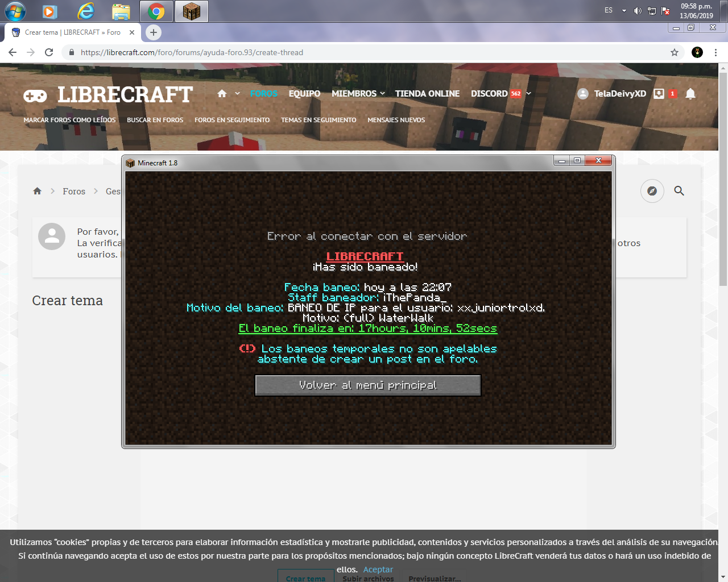Click MENSAJES NUEVOS
The image size is (728, 582).
[x=396, y=120]
